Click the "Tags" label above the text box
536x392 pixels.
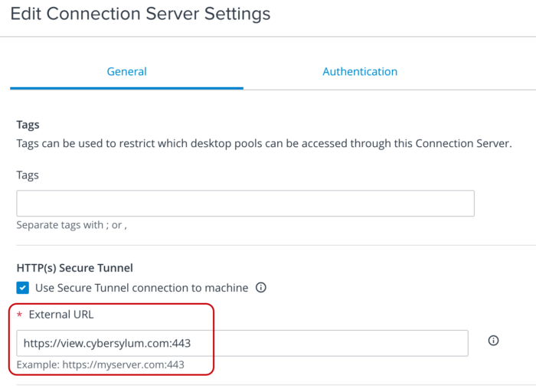click(x=28, y=175)
